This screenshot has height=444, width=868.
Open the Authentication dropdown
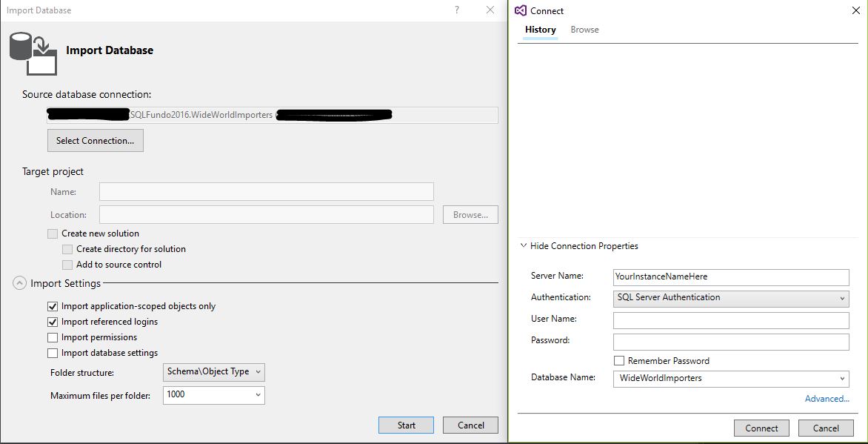731,298
